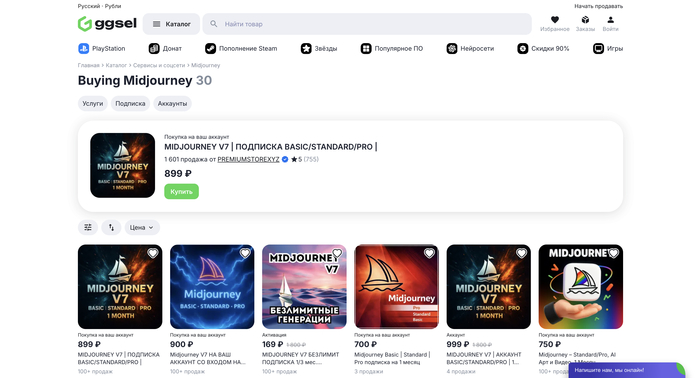700x378 pixels.
Task: Click the PlayStation logo icon
Action: click(x=83, y=49)
